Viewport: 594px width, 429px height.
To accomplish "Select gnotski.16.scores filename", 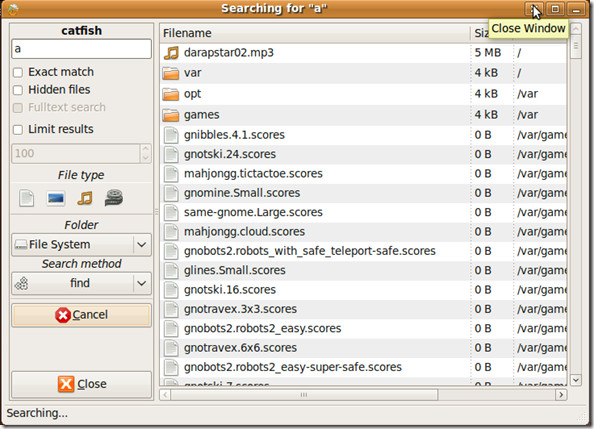I will [x=230, y=290].
